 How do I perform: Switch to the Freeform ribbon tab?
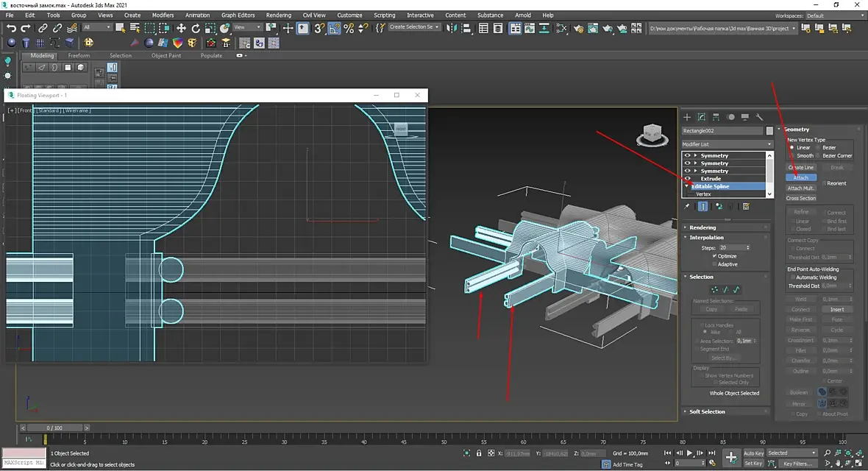79,55
